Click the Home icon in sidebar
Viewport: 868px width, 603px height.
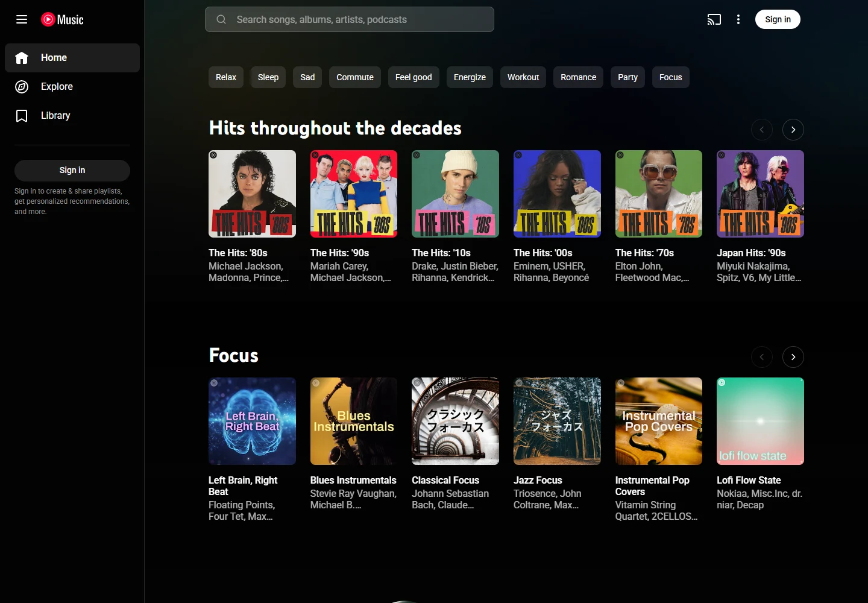(x=22, y=58)
